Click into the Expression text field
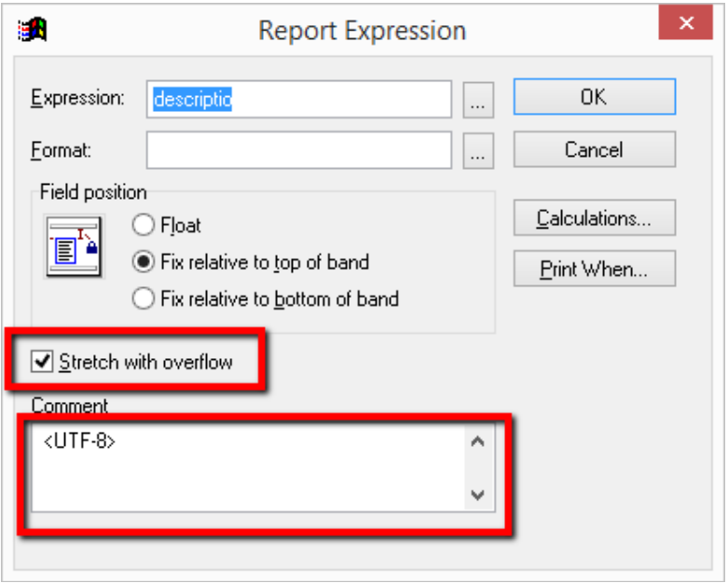 tap(298, 100)
